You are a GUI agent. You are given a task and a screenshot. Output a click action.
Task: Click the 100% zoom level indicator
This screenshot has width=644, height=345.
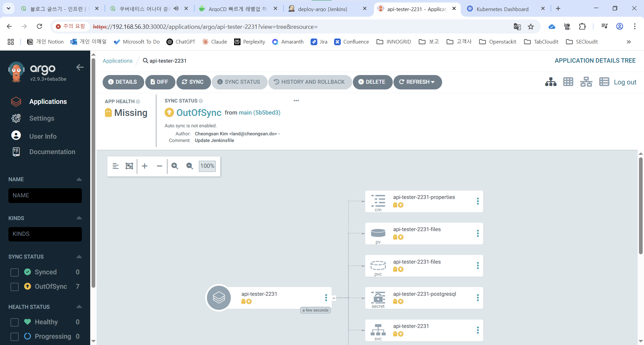coord(207,166)
